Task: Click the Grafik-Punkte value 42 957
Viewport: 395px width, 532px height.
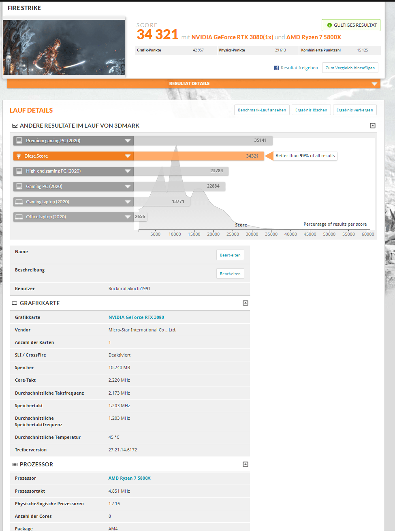Action: tap(198, 50)
